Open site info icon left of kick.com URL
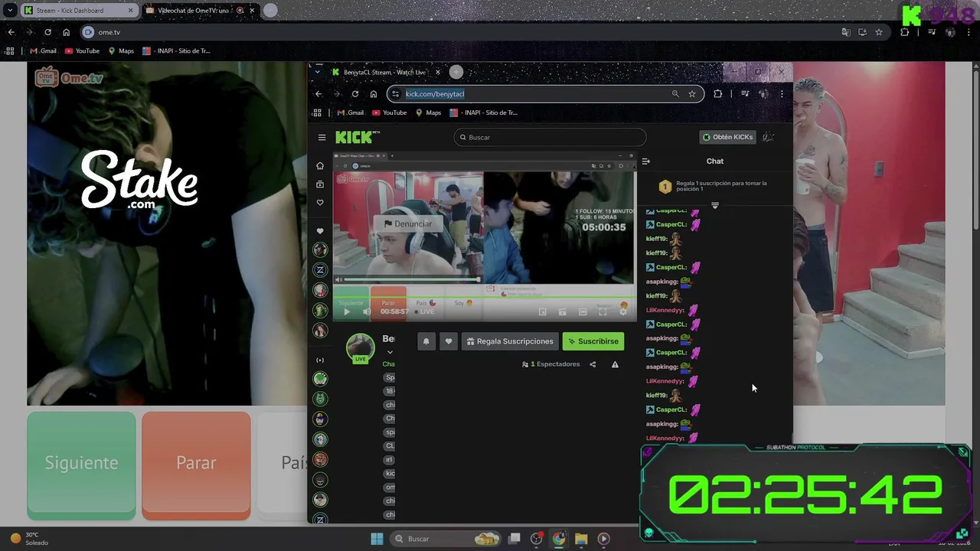This screenshot has width=980, height=551. pyautogui.click(x=395, y=93)
